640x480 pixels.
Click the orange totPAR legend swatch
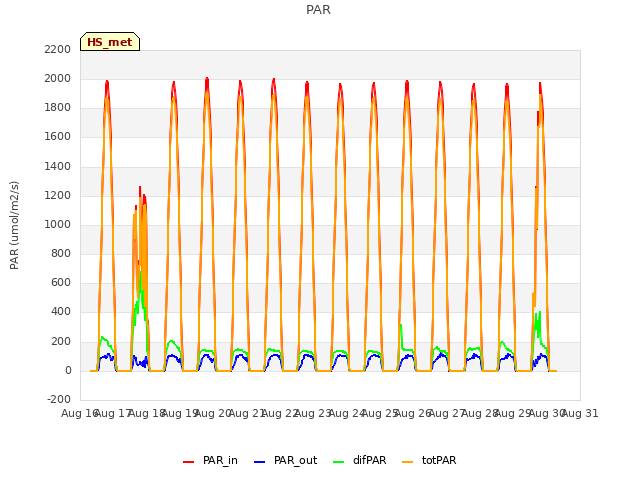[407, 462]
